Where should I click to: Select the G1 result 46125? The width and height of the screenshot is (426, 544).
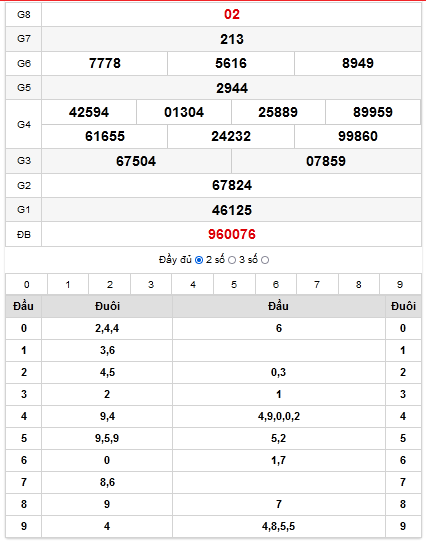click(232, 210)
